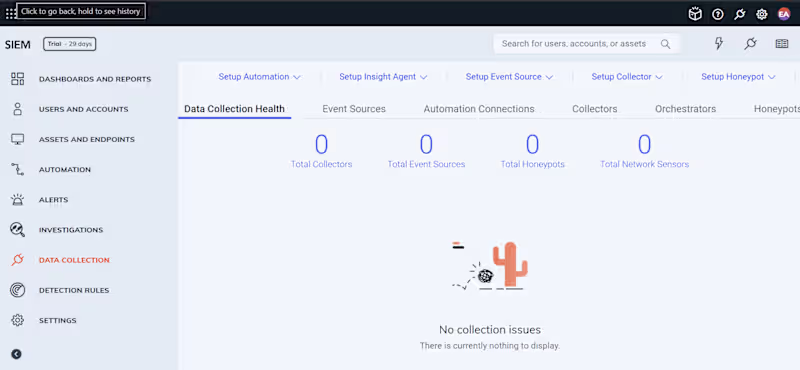The image size is (800, 370).
Task: Click the plug icon beside lightning bolt
Action: 750,43
